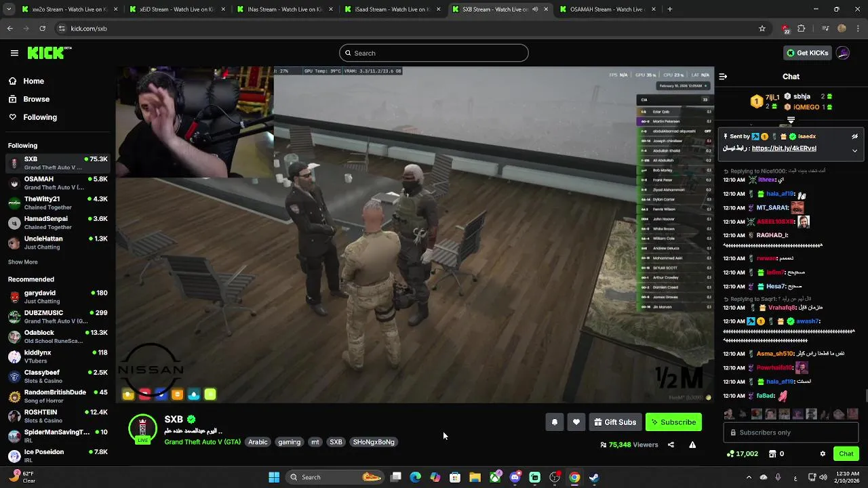The width and height of the screenshot is (868, 488).
Task: Click the KICK logo to go home
Action: pyautogui.click(x=50, y=53)
